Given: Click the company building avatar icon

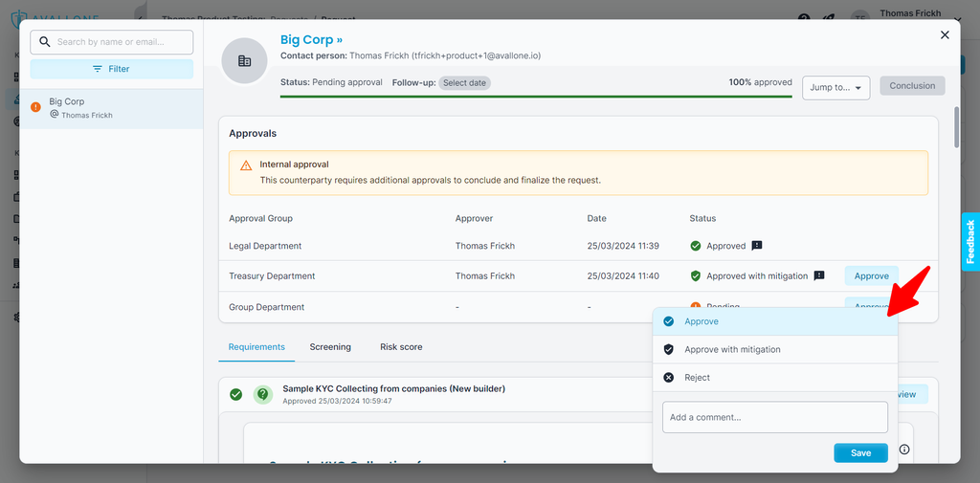Looking at the screenshot, I should [244, 60].
